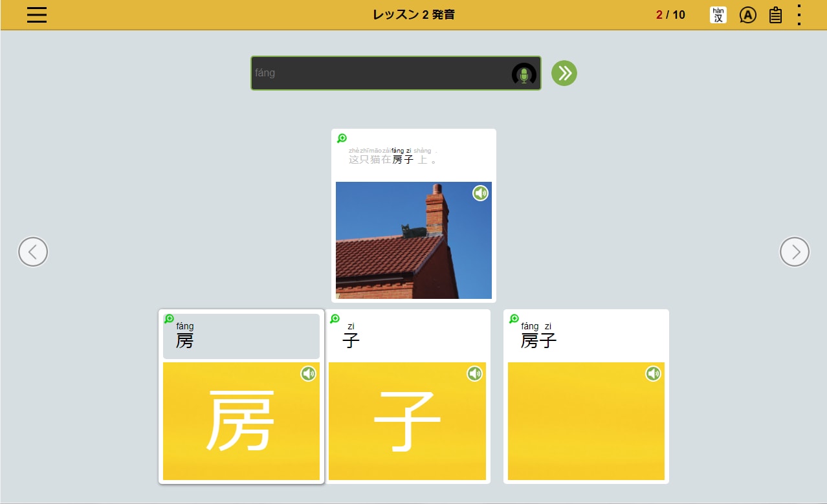
Task: Click the circled A translation icon
Action: (748, 14)
